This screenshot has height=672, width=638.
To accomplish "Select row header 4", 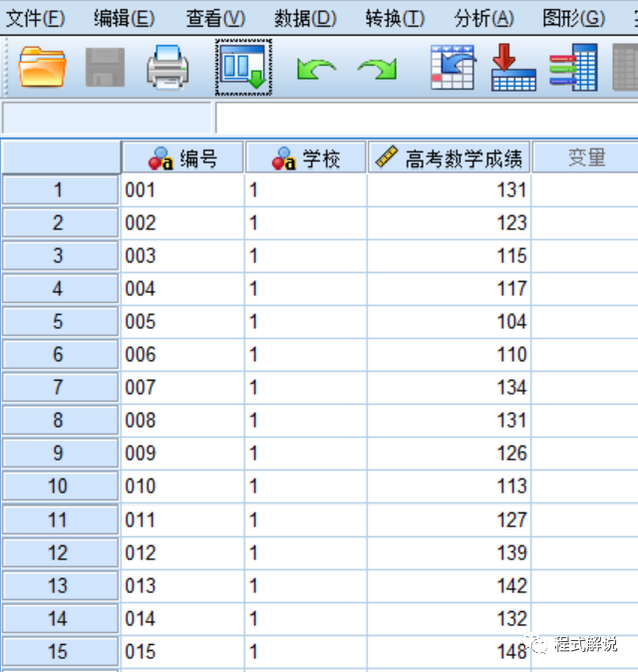I will point(60,289).
